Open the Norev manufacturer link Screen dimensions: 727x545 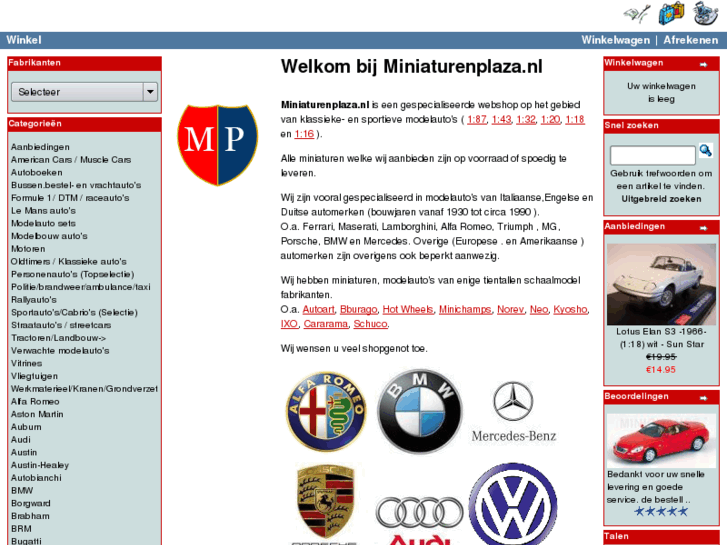point(510,309)
